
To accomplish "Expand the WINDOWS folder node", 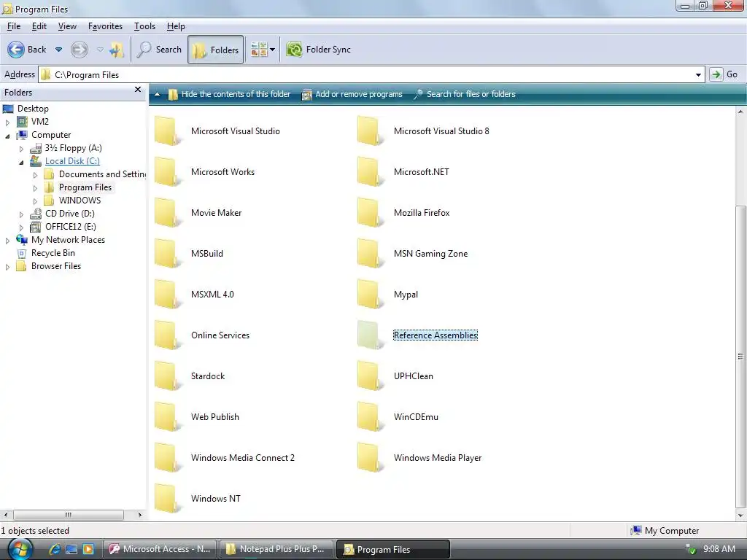I will pyautogui.click(x=35, y=201).
